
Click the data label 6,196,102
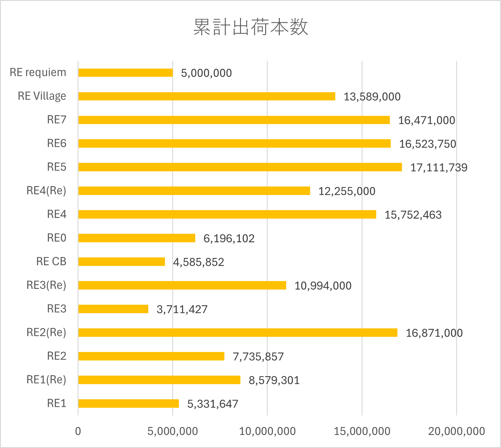(x=229, y=239)
